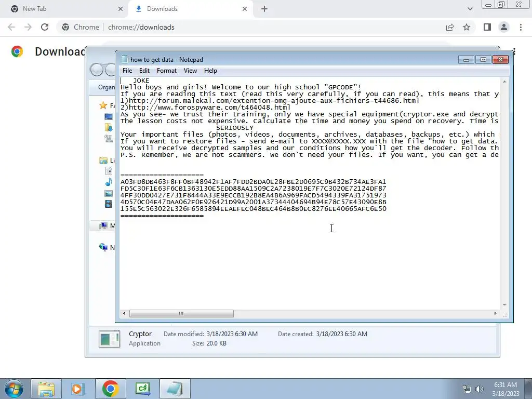Click the Chrome forward arrow

(28, 27)
